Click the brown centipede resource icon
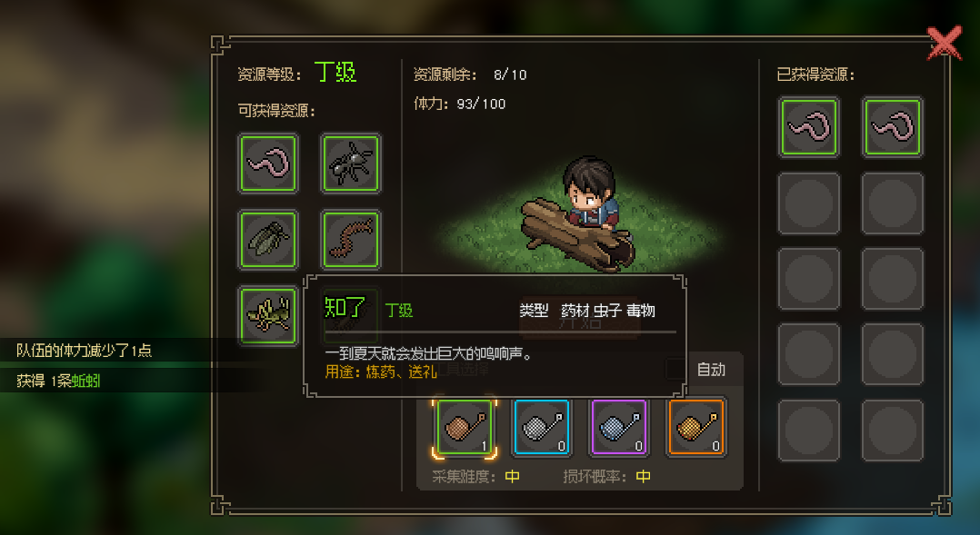Viewport: 980px width, 535px height. point(351,240)
